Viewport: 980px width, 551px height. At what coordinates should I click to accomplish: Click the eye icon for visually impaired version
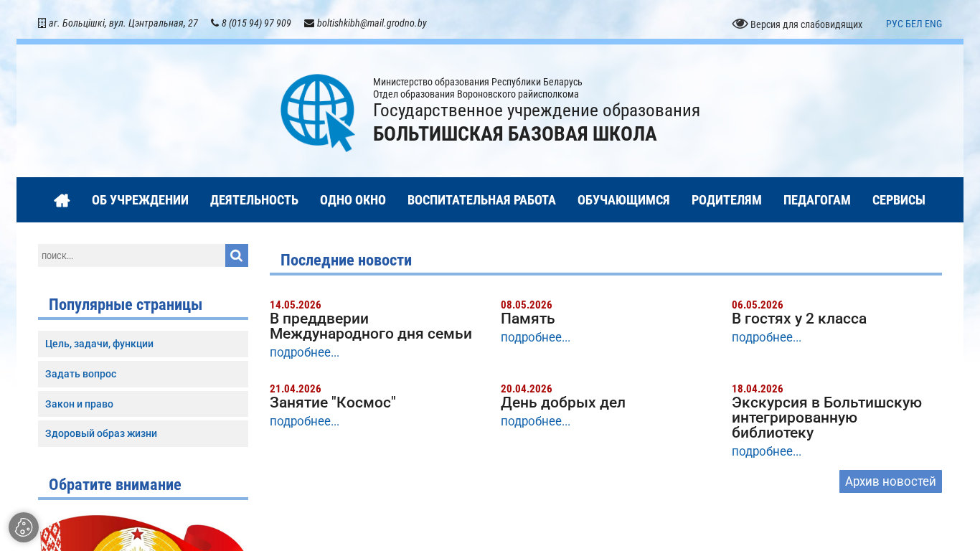tap(740, 24)
